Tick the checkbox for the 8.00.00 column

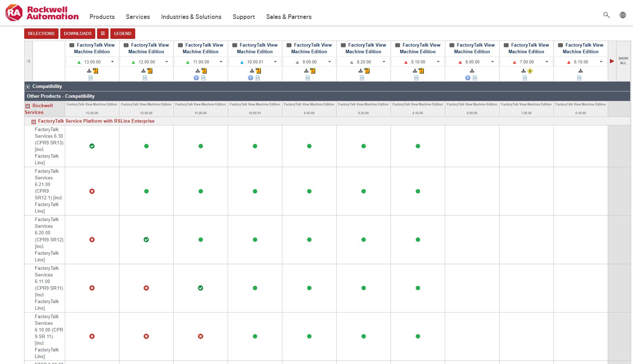point(452,45)
